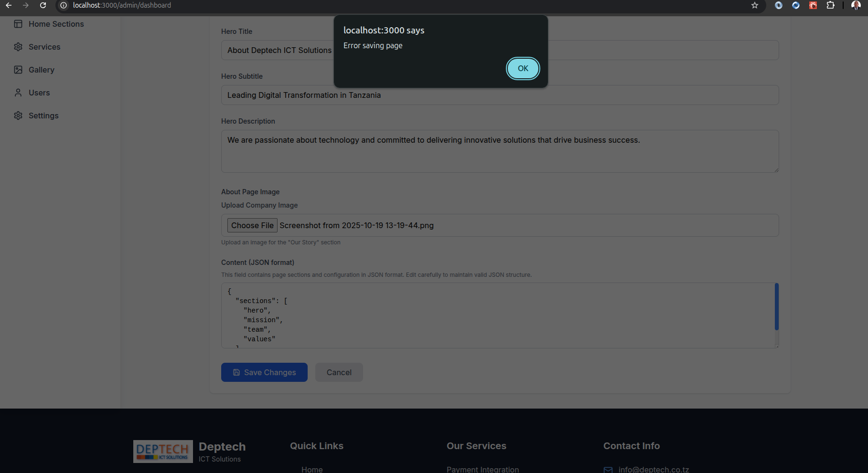This screenshot has height=473, width=868.
Task: Click the Home Sections layout icon
Action: click(x=18, y=24)
